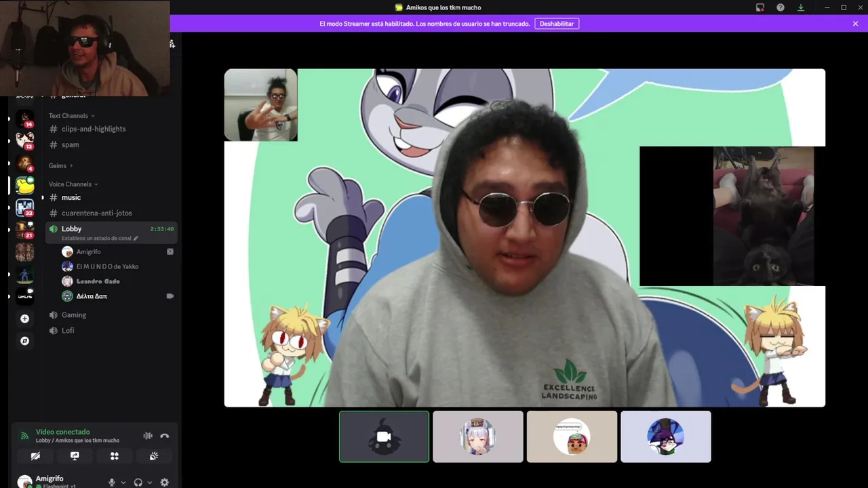The height and width of the screenshot is (488, 868).
Task: Open headphone output options arrow
Action: (149, 483)
